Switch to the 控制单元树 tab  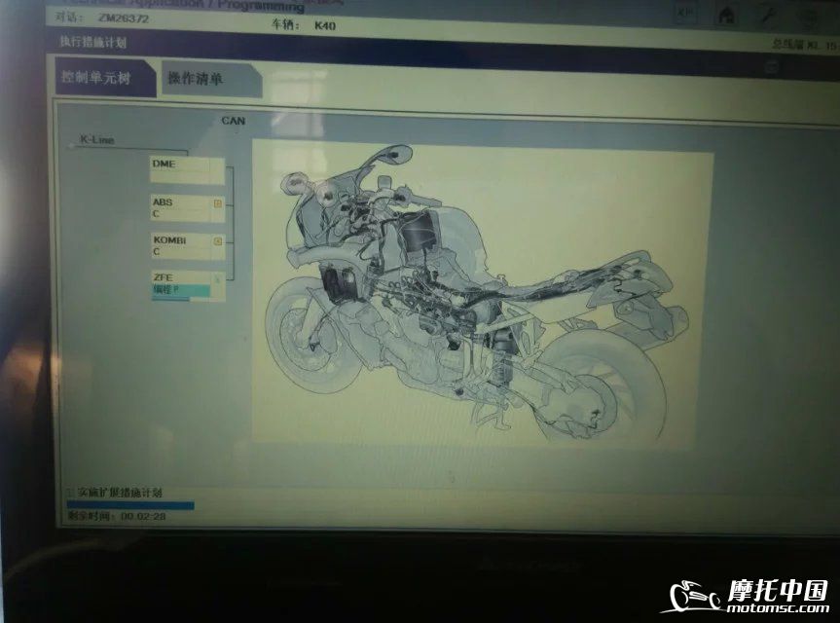tap(105, 78)
